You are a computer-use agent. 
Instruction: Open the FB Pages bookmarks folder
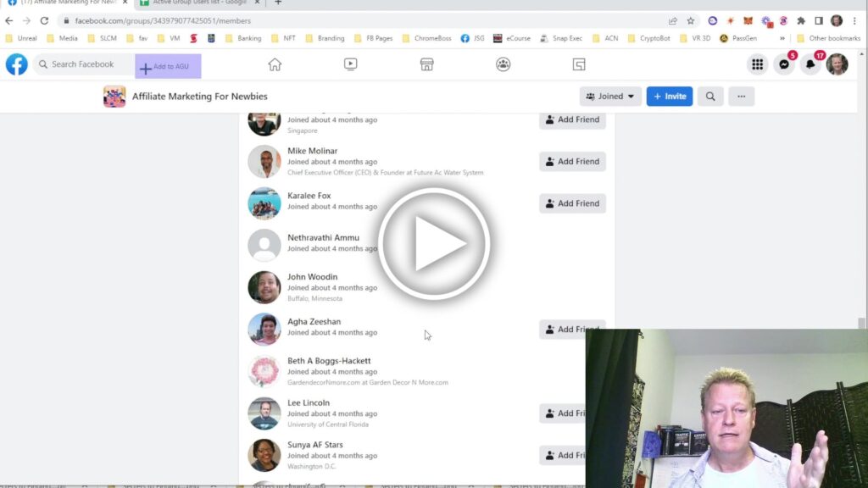click(374, 39)
